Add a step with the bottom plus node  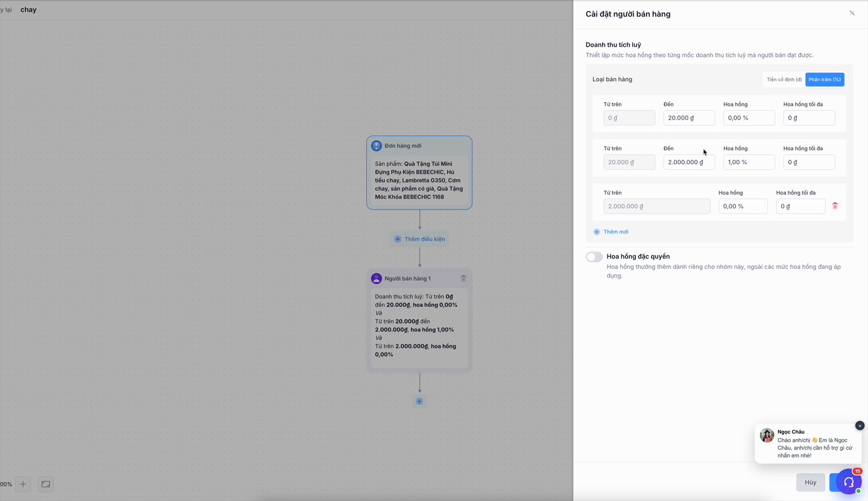pyautogui.click(x=419, y=401)
